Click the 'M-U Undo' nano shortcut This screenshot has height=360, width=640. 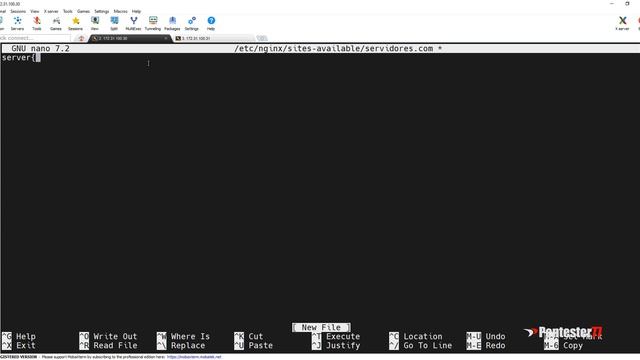coord(486,336)
